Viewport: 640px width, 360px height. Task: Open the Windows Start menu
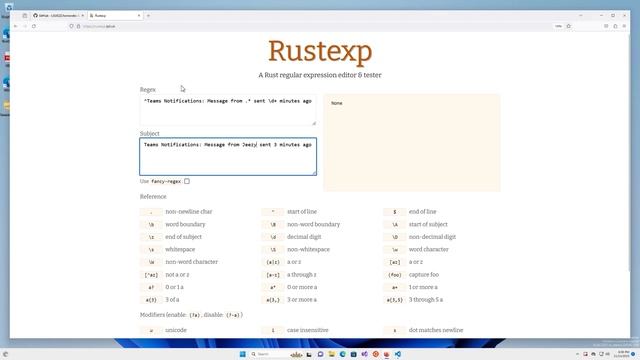(x=242, y=354)
